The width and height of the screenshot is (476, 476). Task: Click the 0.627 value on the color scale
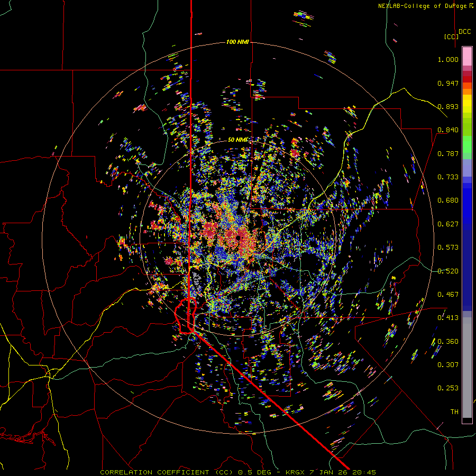pos(448,224)
